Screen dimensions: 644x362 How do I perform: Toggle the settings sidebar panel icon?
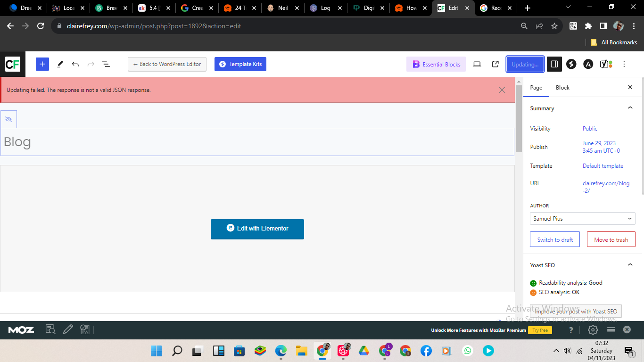(554, 64)
